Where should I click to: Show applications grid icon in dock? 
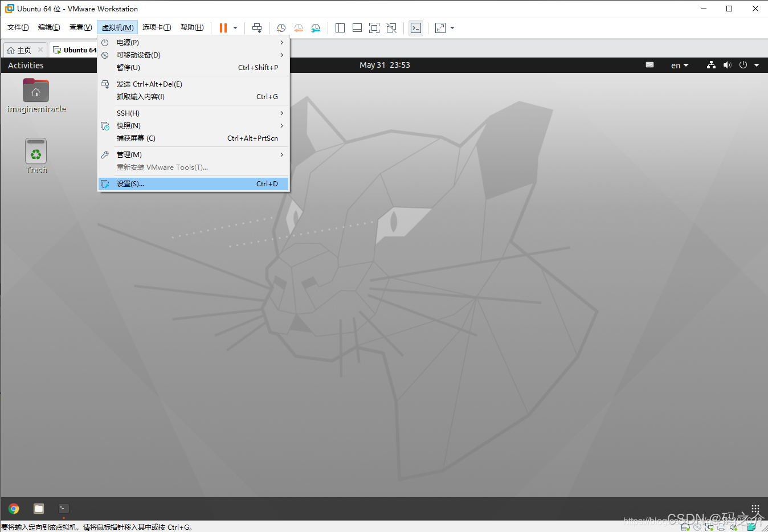755,509
